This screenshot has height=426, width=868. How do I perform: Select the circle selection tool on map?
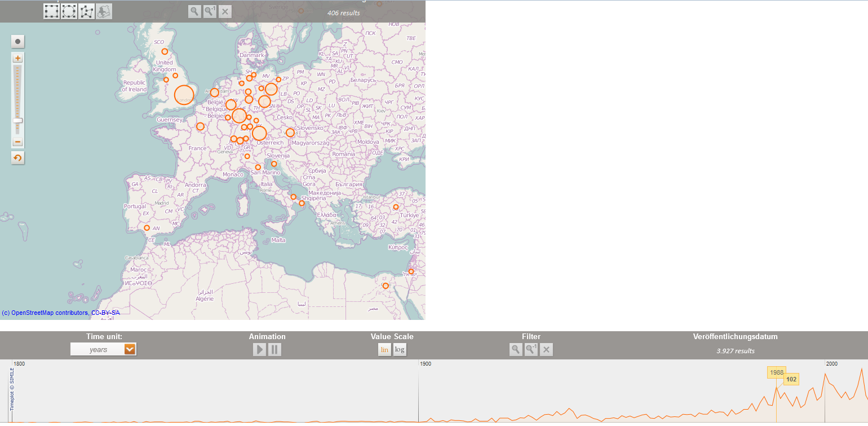tap(69, 11)
